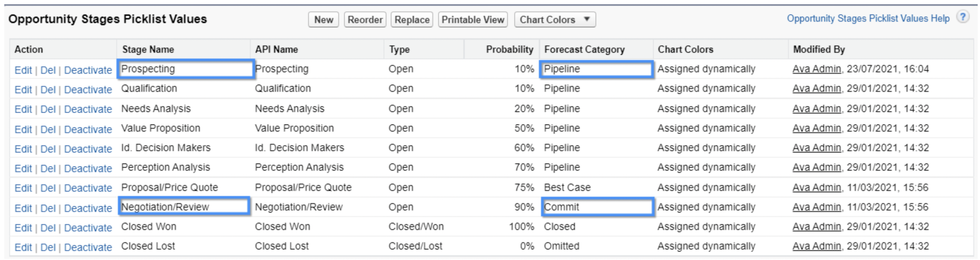Select the highlighted Commit forecast category cell
This screenshot has width=980, height=260.
point(597,207)
